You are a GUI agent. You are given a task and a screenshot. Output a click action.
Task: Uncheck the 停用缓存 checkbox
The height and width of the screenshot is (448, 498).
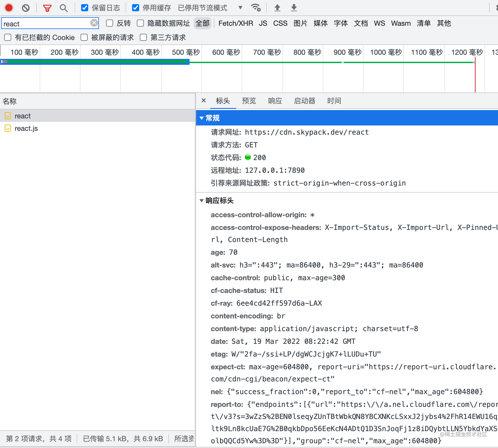click(136, 8)
